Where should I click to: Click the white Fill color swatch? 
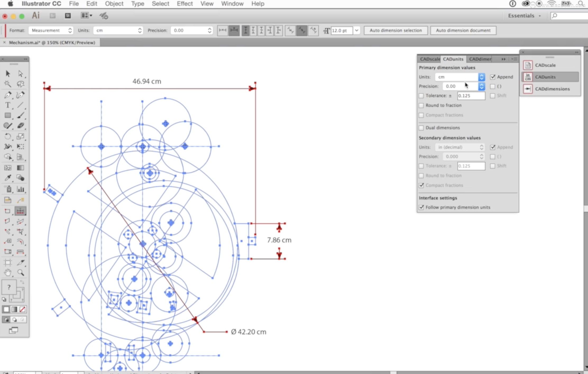(x=6, y=309)
